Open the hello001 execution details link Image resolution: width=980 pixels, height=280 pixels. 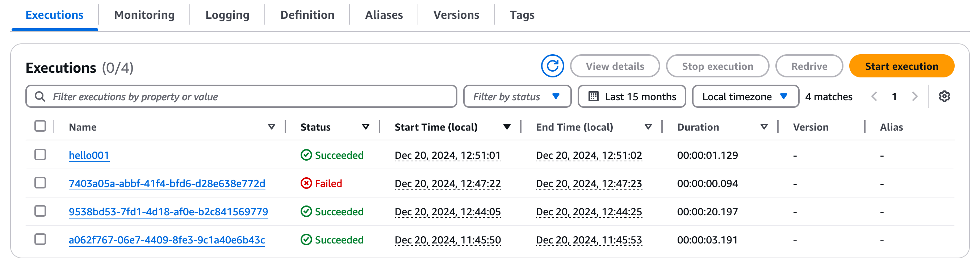[89, 155]
